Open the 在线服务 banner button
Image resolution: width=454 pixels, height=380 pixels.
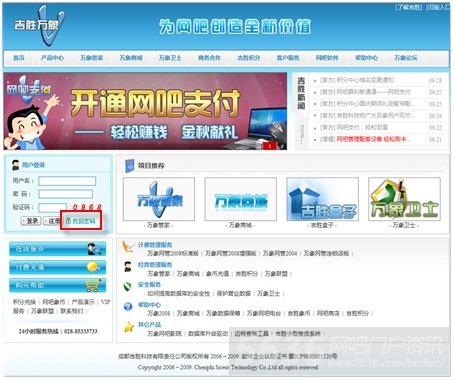pyautogui.click(x=58, y=249)
